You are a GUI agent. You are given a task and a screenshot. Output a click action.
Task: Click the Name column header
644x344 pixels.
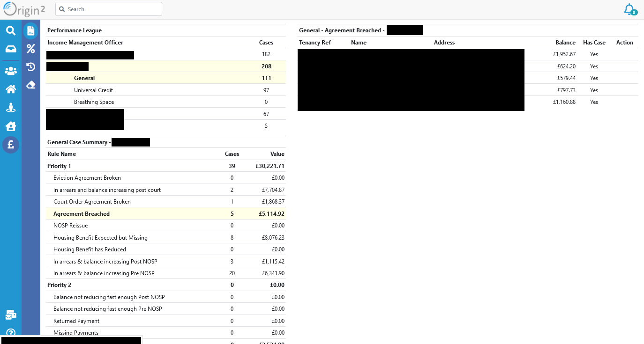359,43
